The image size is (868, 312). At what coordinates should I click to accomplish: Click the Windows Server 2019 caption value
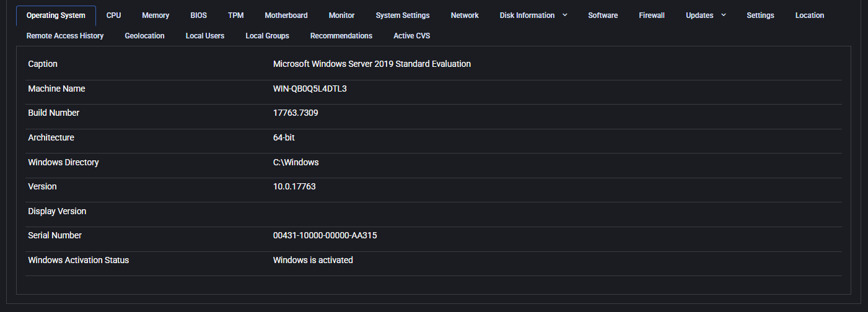372,64
